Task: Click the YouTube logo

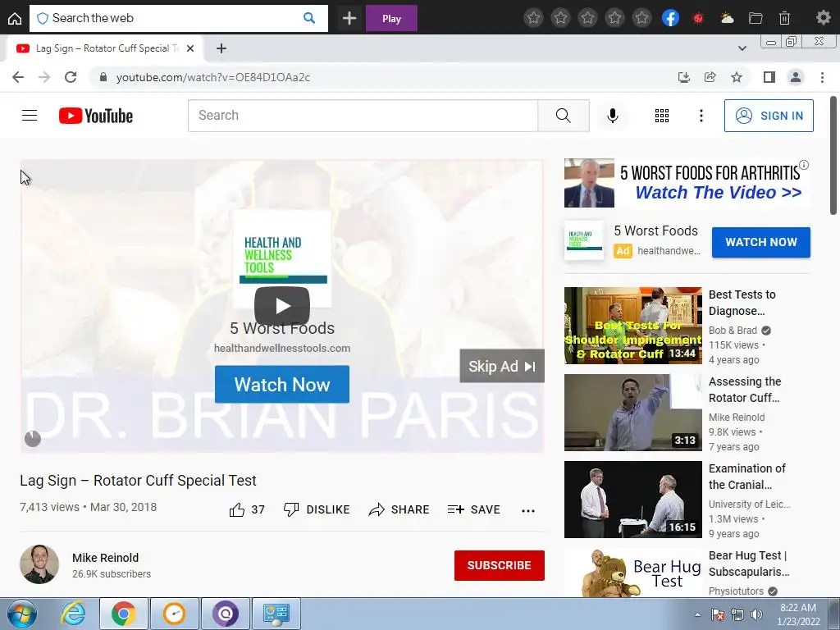Action: [96, 116]
